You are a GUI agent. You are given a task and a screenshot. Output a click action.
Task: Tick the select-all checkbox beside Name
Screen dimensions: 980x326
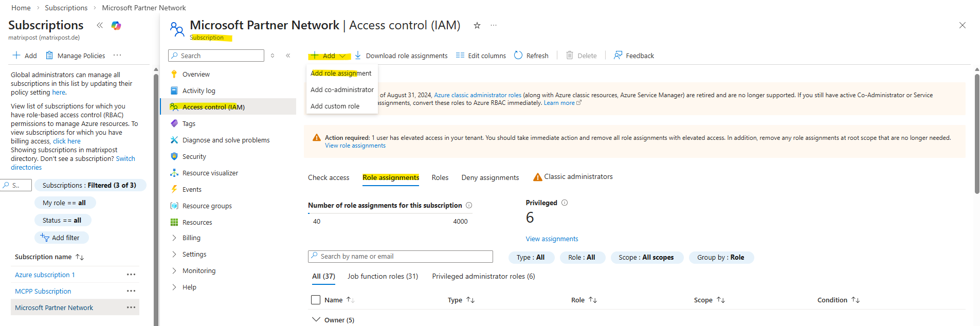tap(316, 300)
